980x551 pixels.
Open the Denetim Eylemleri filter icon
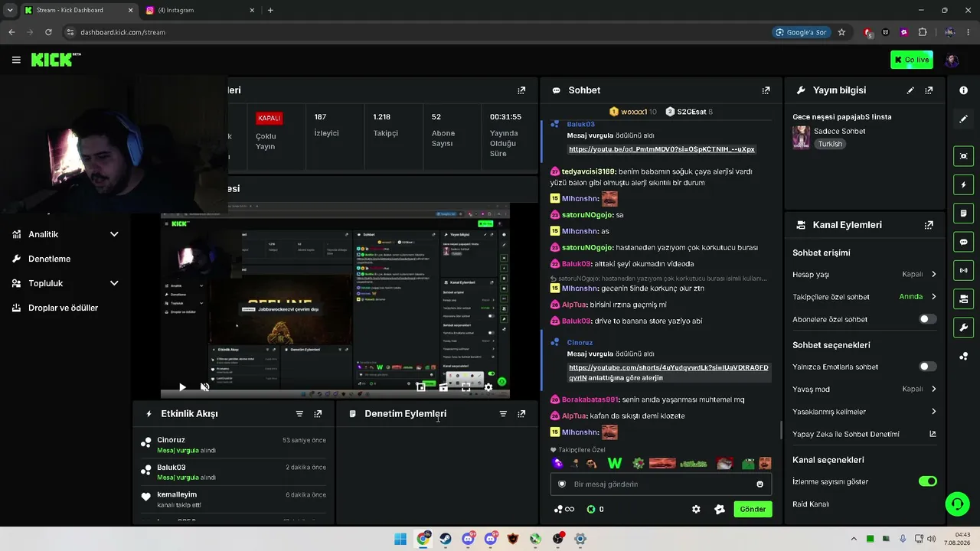click(503, 414)
